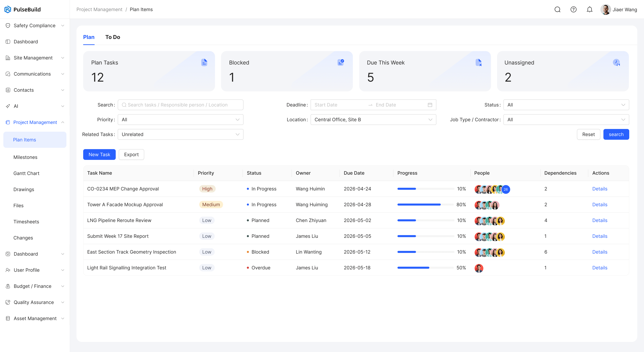Open Timesheets in the sidebar
Viewport: 644px width, 352px height.
(x=26, y=222)
